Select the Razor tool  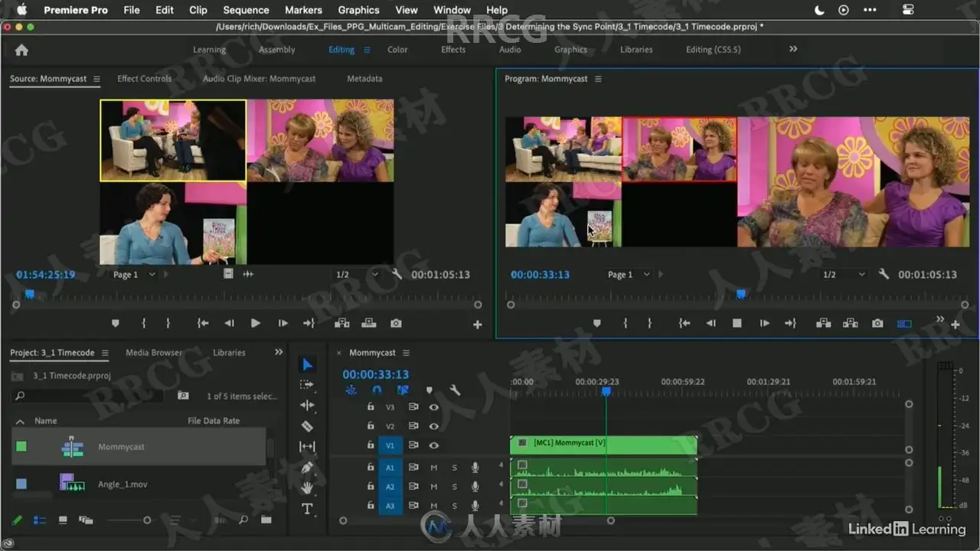pyautogui.click(x=307, y=426)
